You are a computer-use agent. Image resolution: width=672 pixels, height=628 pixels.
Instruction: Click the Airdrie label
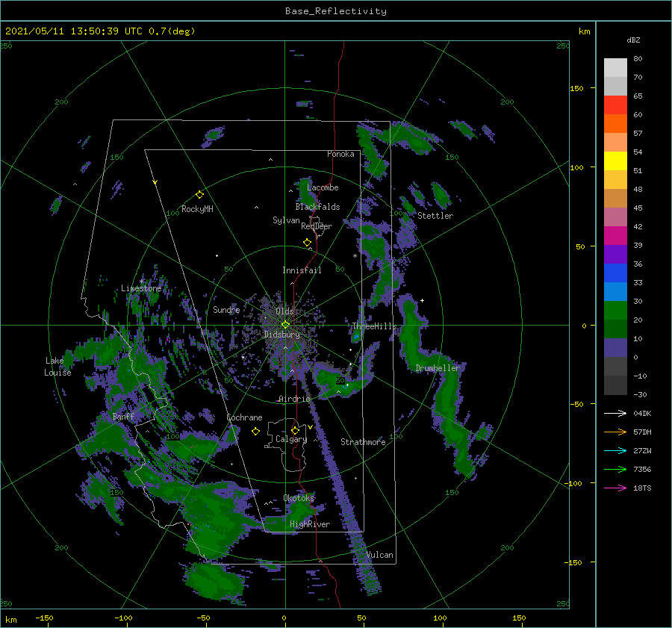coord(294,399)
